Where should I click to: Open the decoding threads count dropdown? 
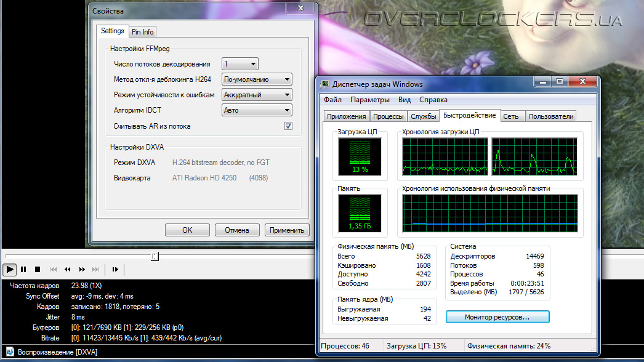240,64
